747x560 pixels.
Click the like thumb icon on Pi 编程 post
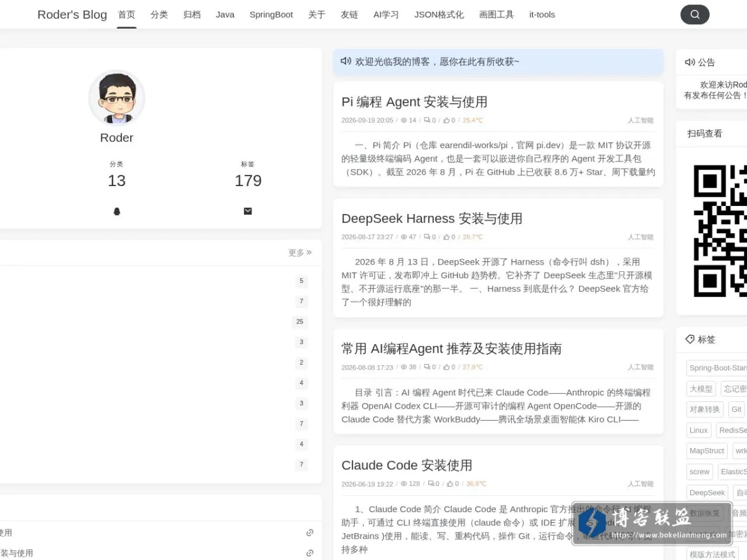[x=446, y=121]
